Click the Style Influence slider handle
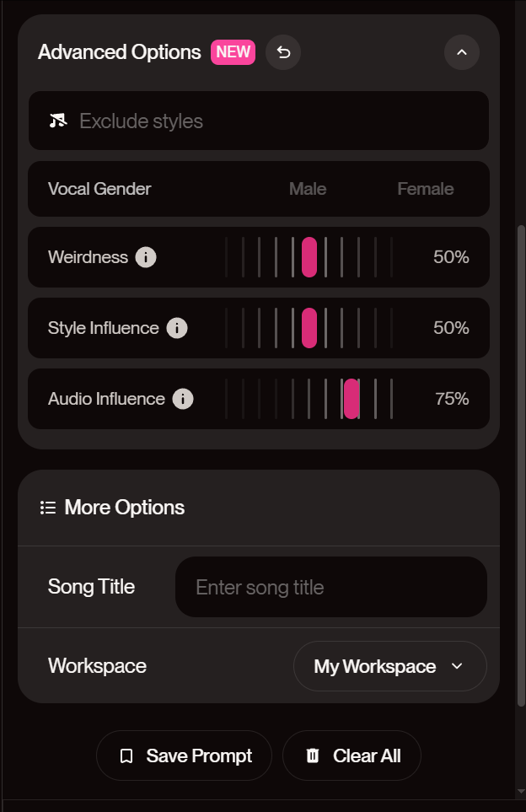Screen dimensions: 526x812 click(x=309, y=328)
